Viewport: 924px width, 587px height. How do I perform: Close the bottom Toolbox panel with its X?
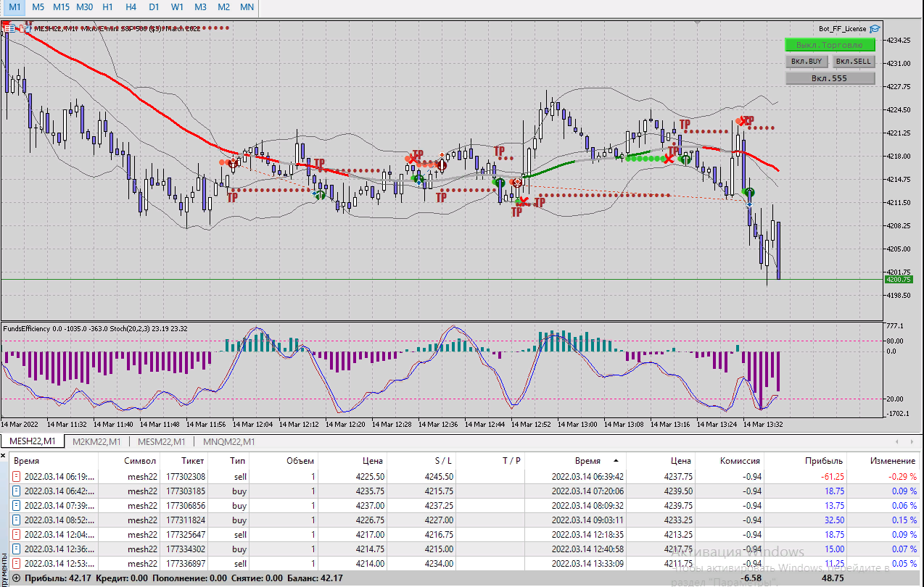[x=4, y=455]
